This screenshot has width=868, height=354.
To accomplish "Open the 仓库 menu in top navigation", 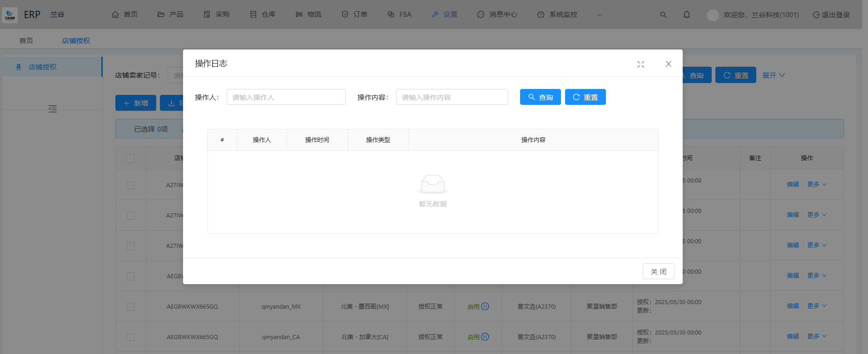I will click(x=263, y=15).
